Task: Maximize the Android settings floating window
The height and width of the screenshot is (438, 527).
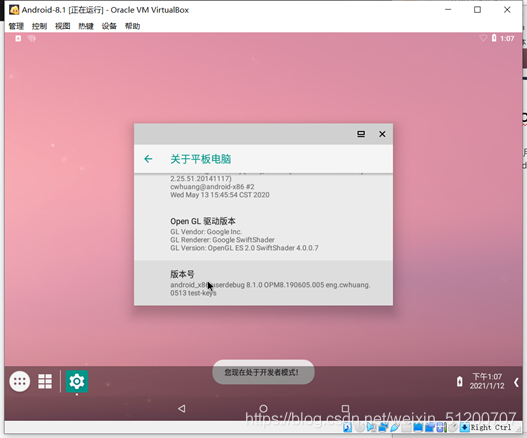Action: tap(361, 134)
